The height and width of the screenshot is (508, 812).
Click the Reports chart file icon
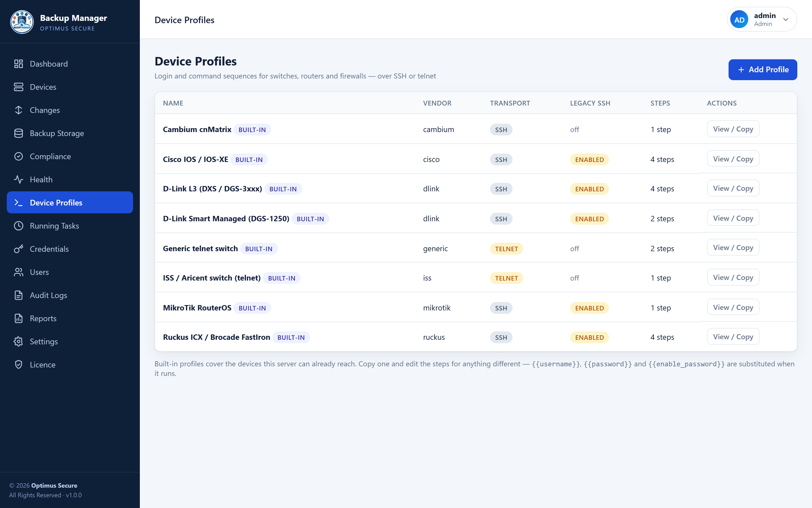18,319
